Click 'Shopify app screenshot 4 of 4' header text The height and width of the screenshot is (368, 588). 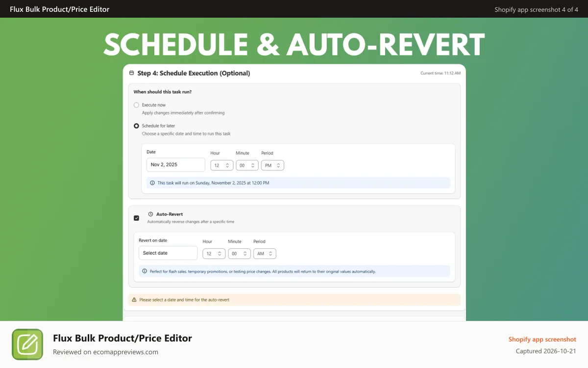click(537, 9)
